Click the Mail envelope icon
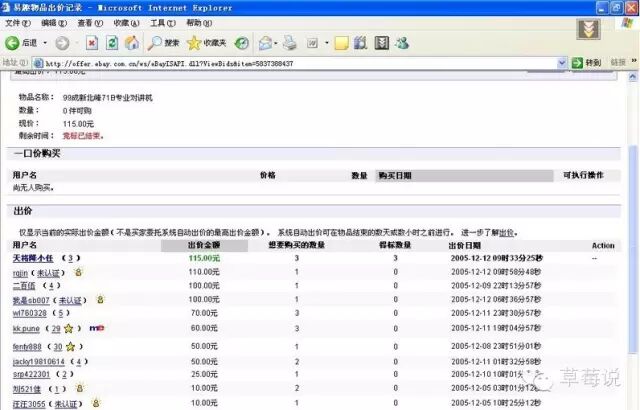Screen dimensions: 640x410 click(265, 43)
